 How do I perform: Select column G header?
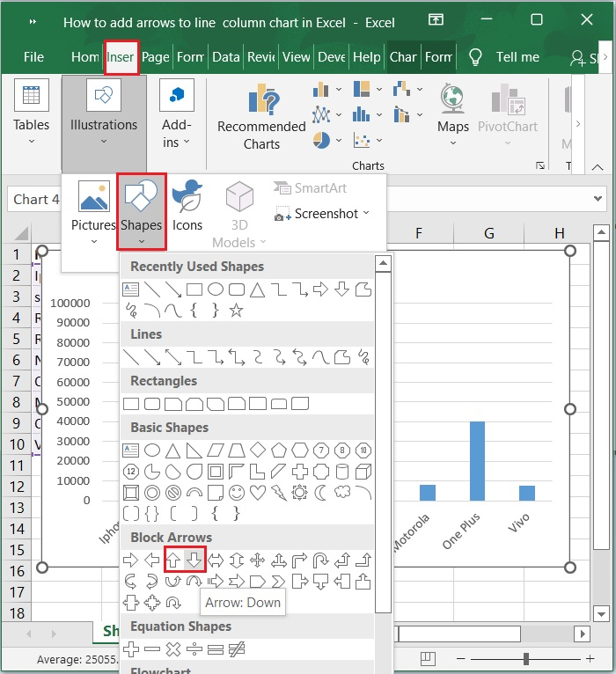[488, 233]
